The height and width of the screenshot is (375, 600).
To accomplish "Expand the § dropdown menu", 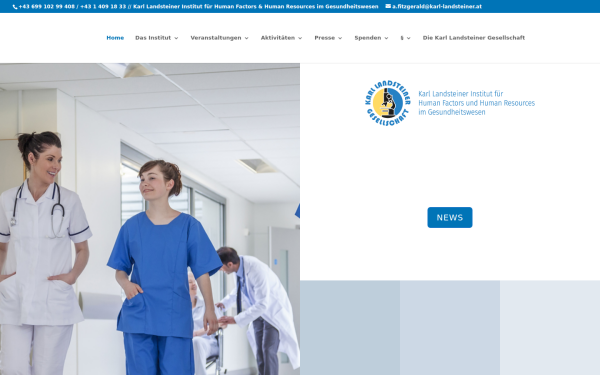I will tap(406, 38).
